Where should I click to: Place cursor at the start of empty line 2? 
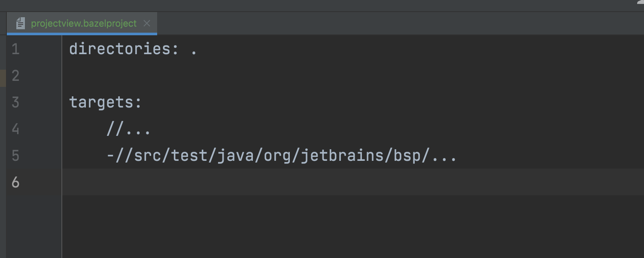click(70, 76)
